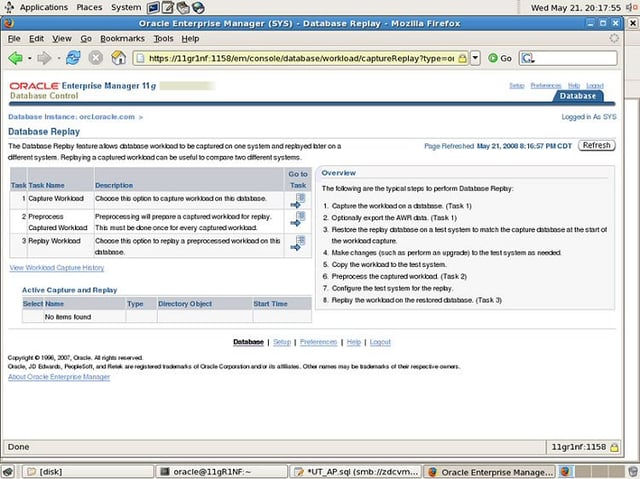The image size is (640, 479).
Task: Click Go to Task icon for Replay Workload
Action: 298,243
